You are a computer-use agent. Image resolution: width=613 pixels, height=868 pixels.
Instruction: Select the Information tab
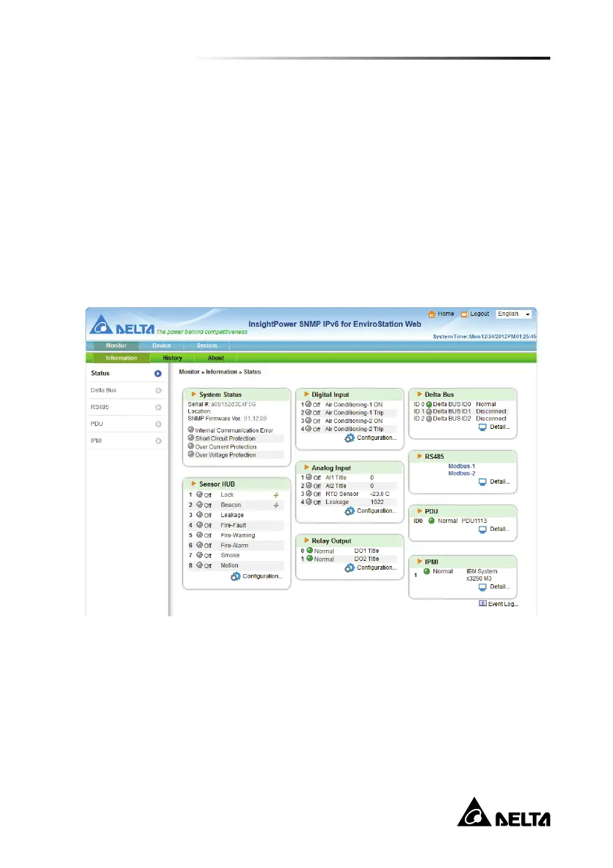click(121, 358)
